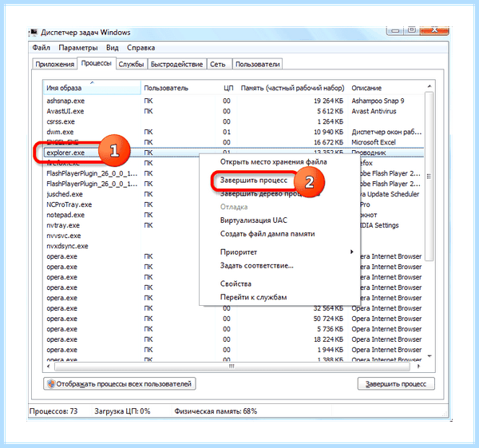This screenshot has height=448, width=479.
Task: Click the Avast Antivirus description
Action: tap(374, 111)
